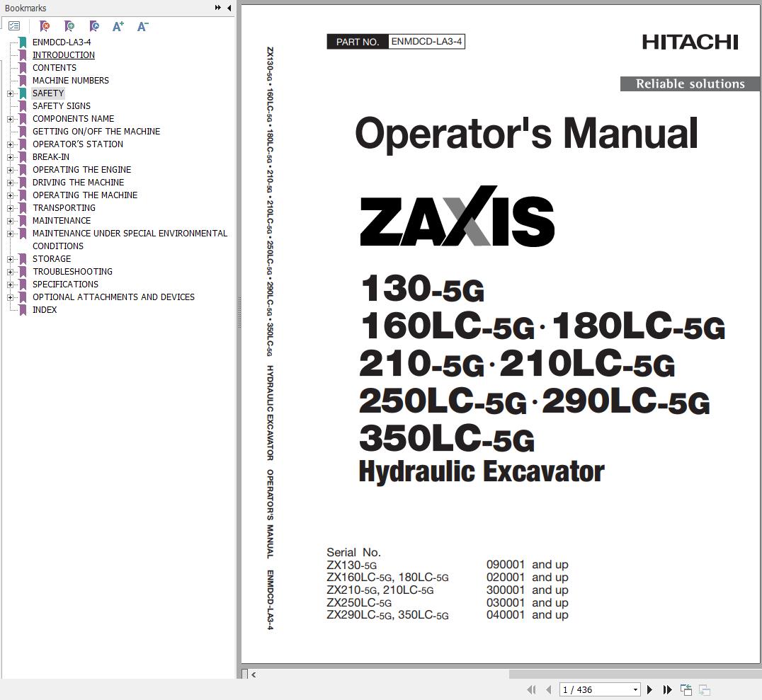Open OPTIONAL ATTACHMENTS AND DEVICES label

coord(114,297)
